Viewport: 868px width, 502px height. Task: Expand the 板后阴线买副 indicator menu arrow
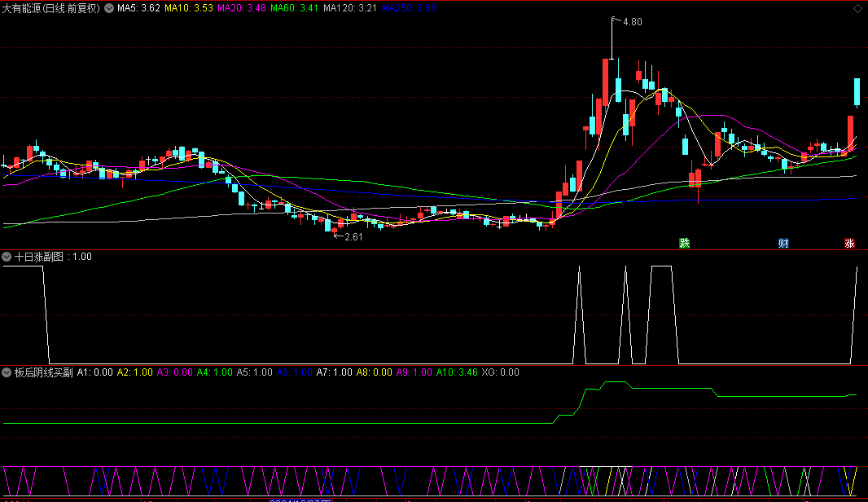click(x=7, y=372)
